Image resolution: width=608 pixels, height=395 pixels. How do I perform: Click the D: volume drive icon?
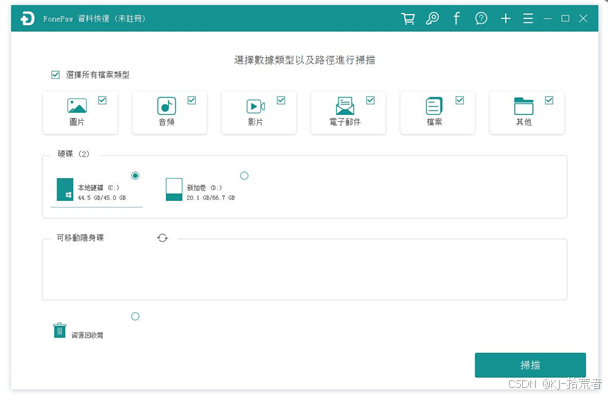(174, 189)
